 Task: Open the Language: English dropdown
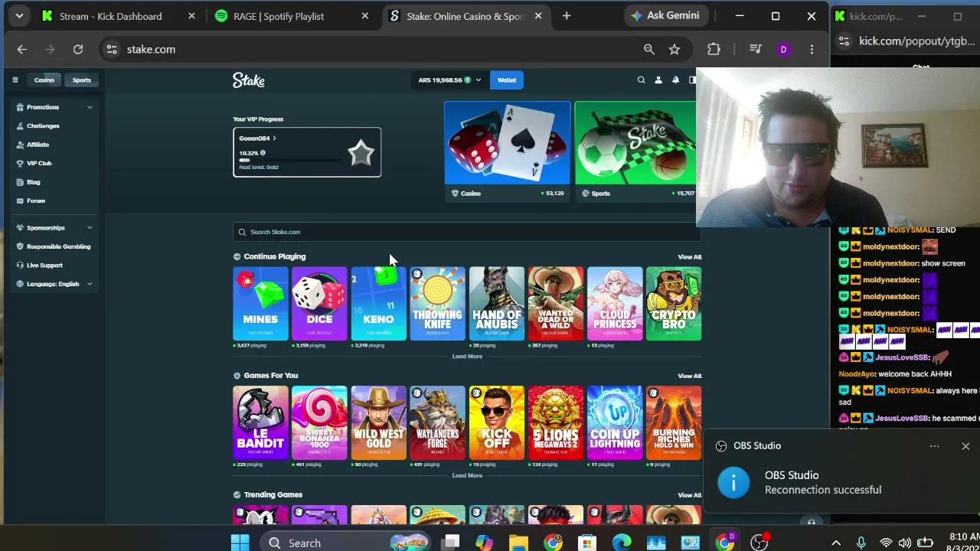54,284
